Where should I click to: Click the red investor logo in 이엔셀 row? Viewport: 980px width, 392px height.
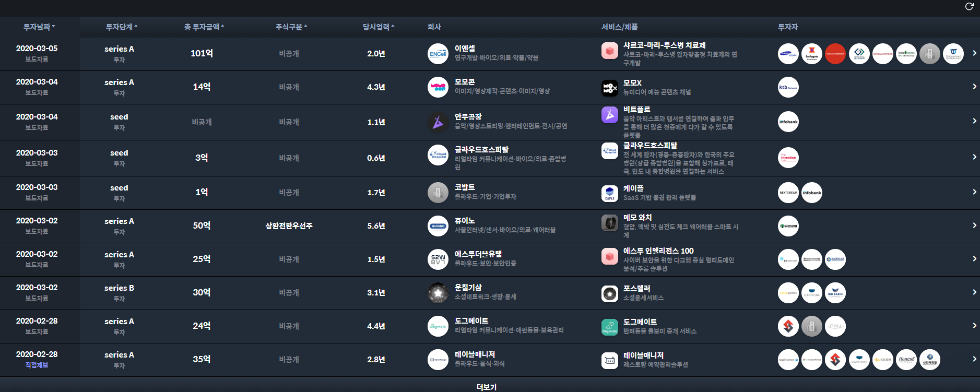(835, 54)
